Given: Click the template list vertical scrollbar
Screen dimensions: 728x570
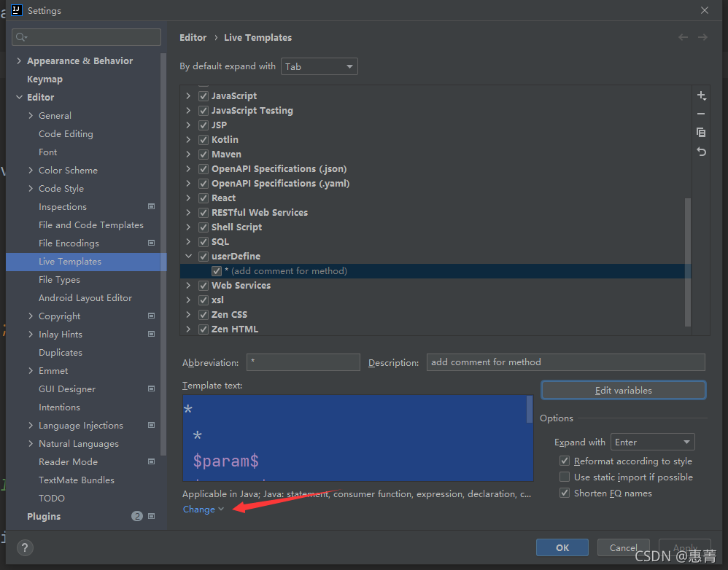Looking at the screenshot, I should [688, 262].
